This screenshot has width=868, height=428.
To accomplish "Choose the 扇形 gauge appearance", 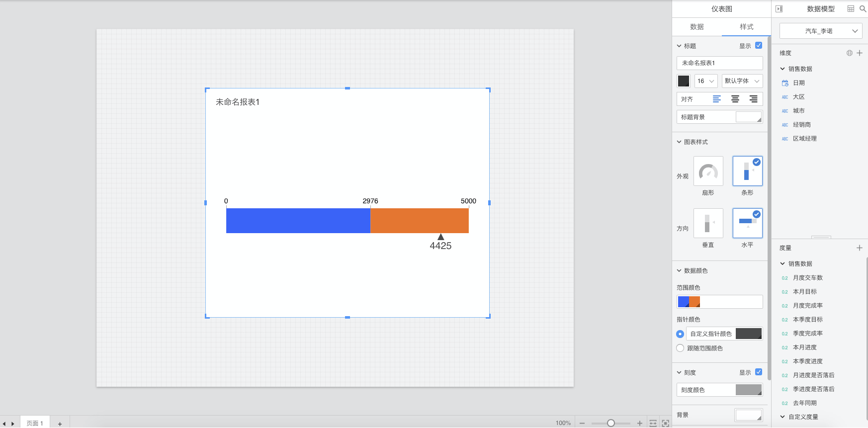I will [708, 171].
